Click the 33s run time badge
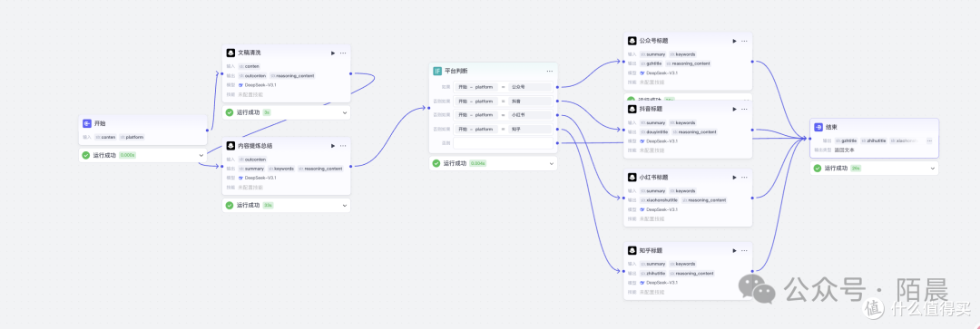 (268, 206)
